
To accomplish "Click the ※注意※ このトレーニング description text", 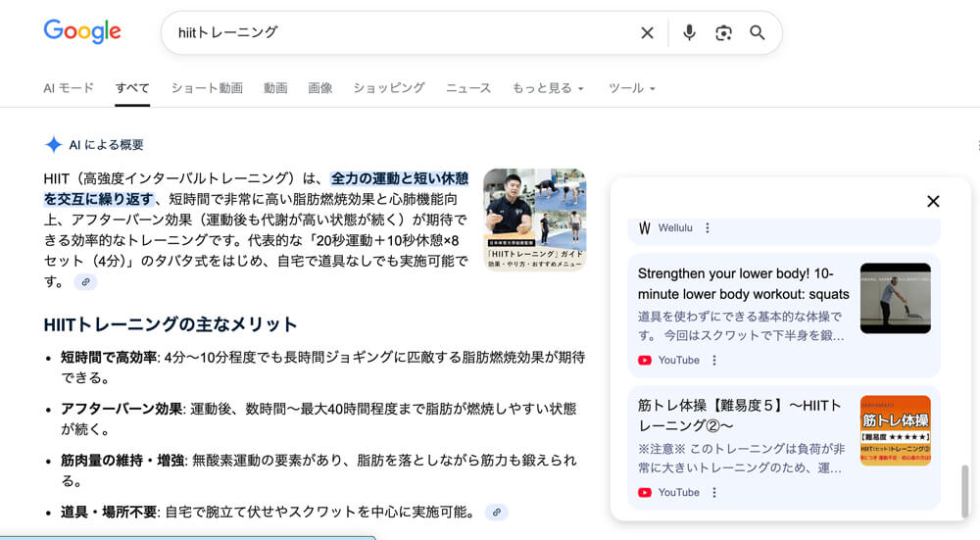I will tap(741, 458).
